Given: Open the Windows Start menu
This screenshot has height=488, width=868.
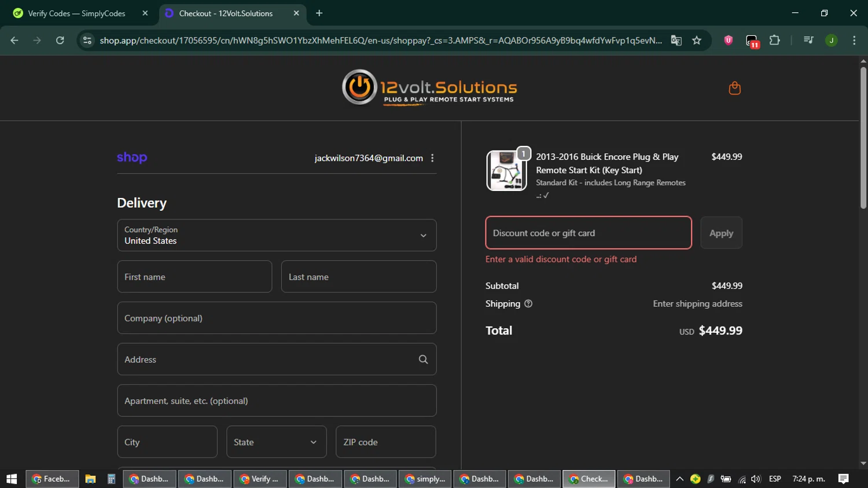Looking at the screenshot, I should click(x=12, y=479).
